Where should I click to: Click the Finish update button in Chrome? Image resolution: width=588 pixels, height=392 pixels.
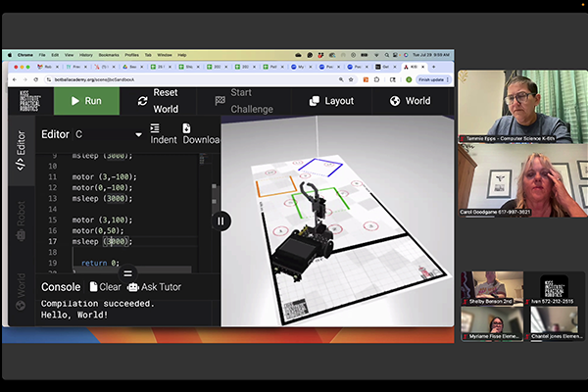(x=433, y=78)
